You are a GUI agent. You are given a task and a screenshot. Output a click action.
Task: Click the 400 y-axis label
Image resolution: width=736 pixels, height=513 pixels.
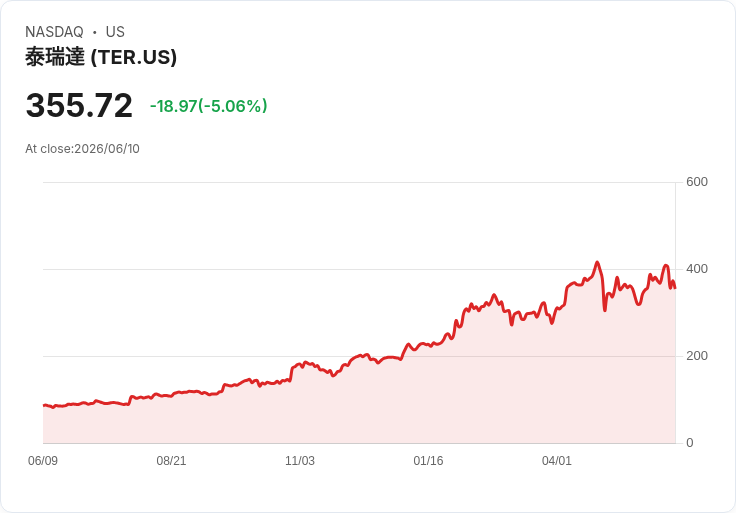pos(697,269)
